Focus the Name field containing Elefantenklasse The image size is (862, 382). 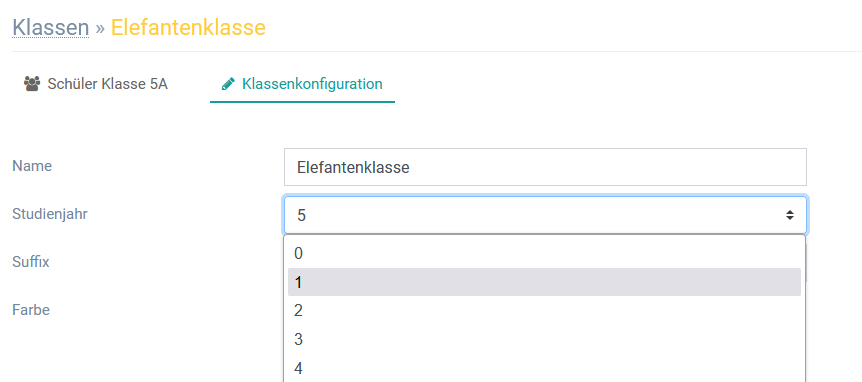point(545,167)
